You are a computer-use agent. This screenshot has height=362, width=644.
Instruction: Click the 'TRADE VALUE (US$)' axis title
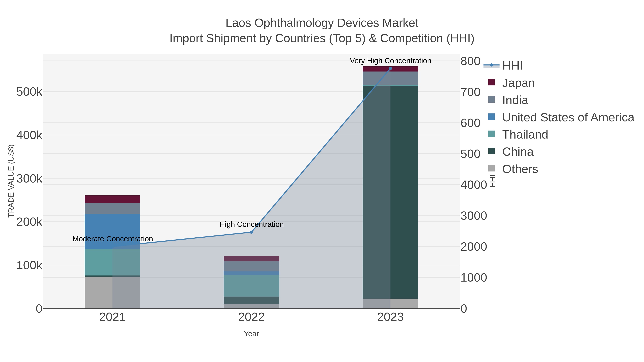click(x=11, y=181)
